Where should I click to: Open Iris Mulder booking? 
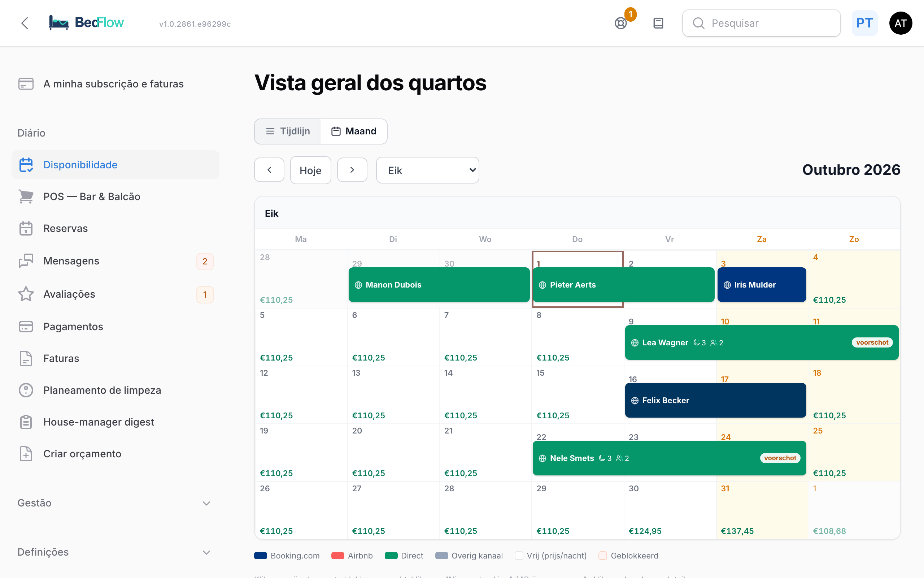point(762,285)
